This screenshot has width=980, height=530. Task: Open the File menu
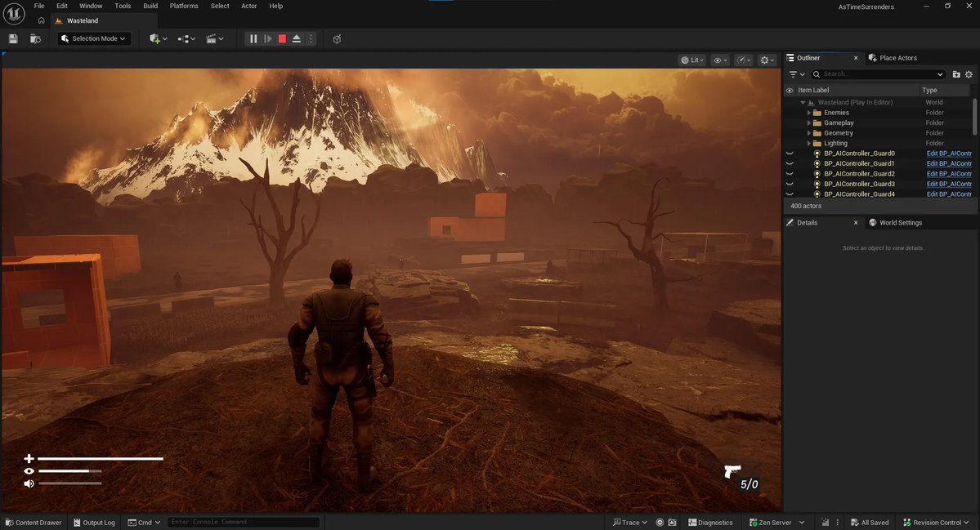38,6
